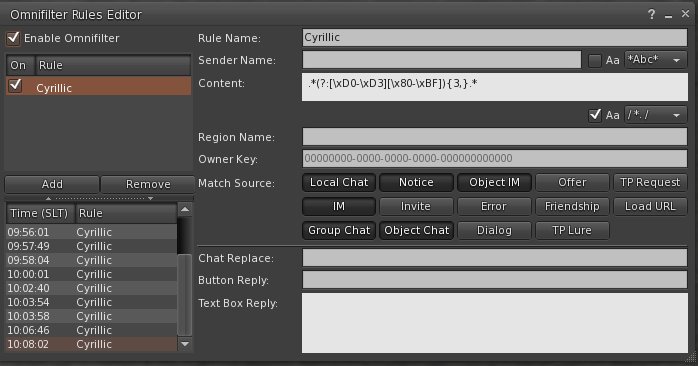
Task: Open the /*./ content match type dropdown
Action: point(655,115)
